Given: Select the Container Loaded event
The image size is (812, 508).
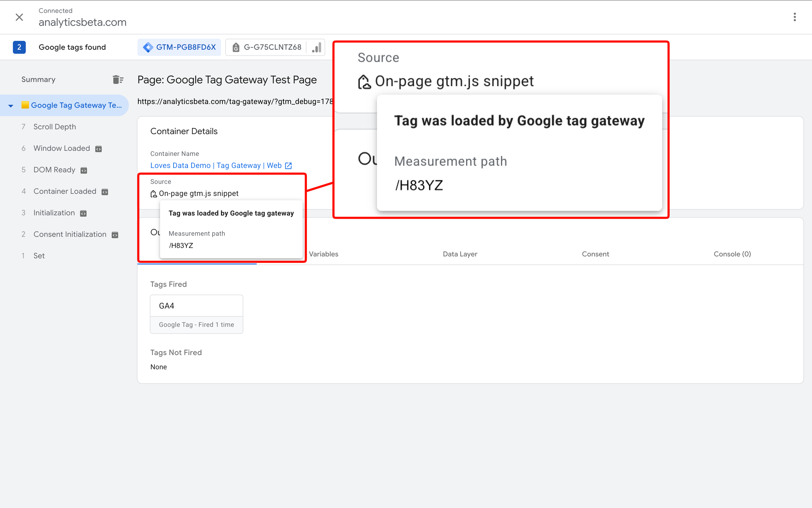Looking at the screenshot, I should [65, 191].
